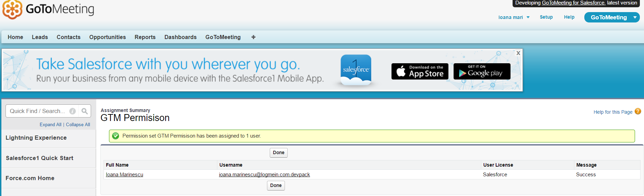The height and width of the screenshot is (196, 644).
Task: Open the Ioana mari user menu
Action: tap(514, 17)
